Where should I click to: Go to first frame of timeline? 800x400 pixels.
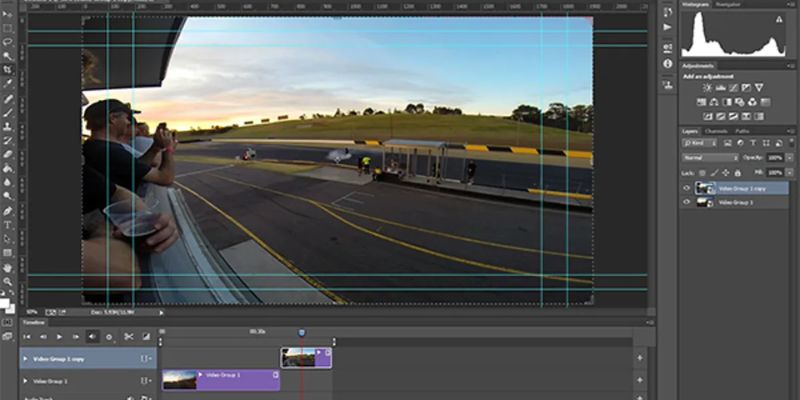27,337
